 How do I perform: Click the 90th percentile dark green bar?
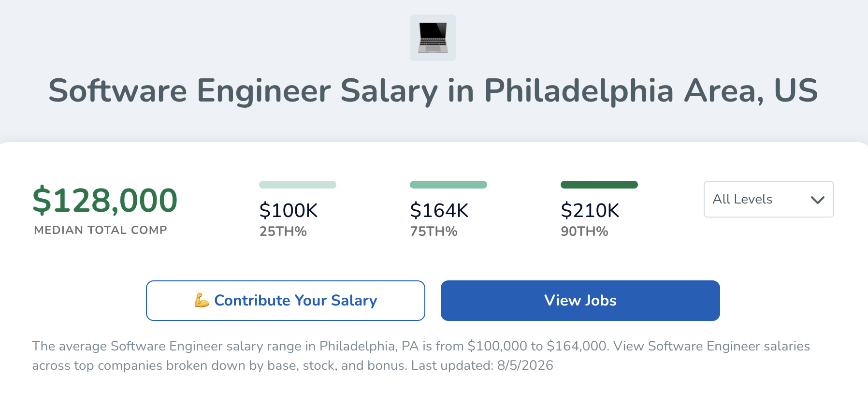[599, 185]
